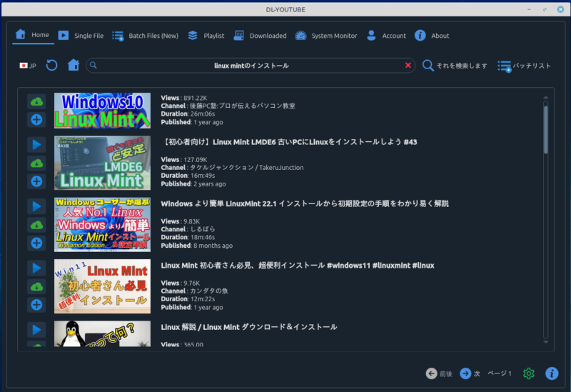Screen dimensions: 571x392
Task: Download the カンダタの魚 video cloud icon
Action: [36, 287]
